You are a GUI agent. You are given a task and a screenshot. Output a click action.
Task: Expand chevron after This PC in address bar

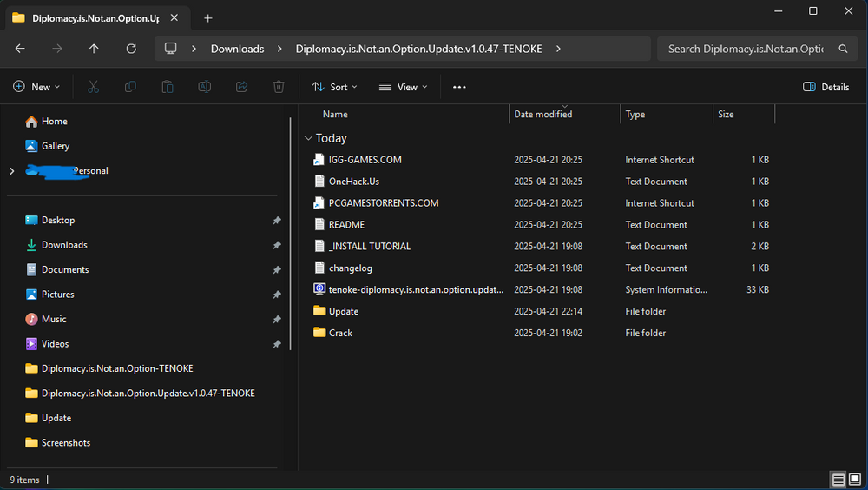click(x=194, y=49)
